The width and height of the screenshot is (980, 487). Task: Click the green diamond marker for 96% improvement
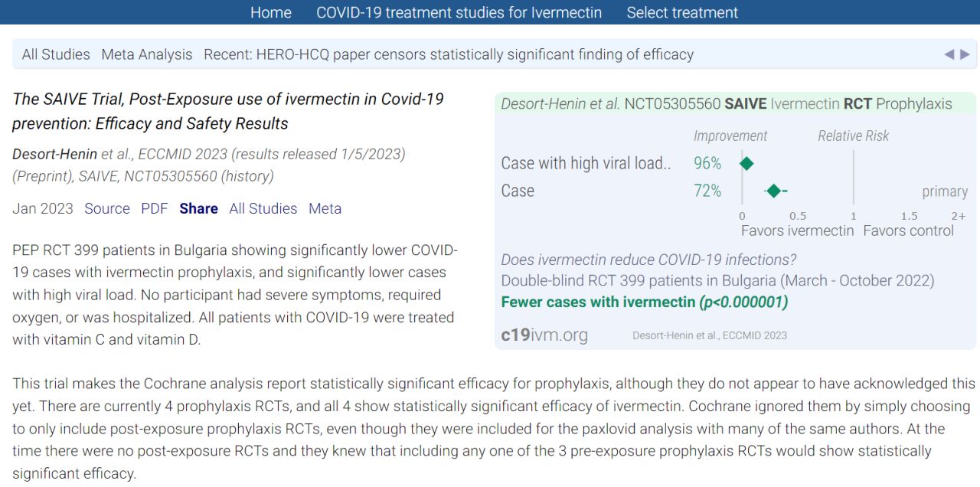[746, 163]
